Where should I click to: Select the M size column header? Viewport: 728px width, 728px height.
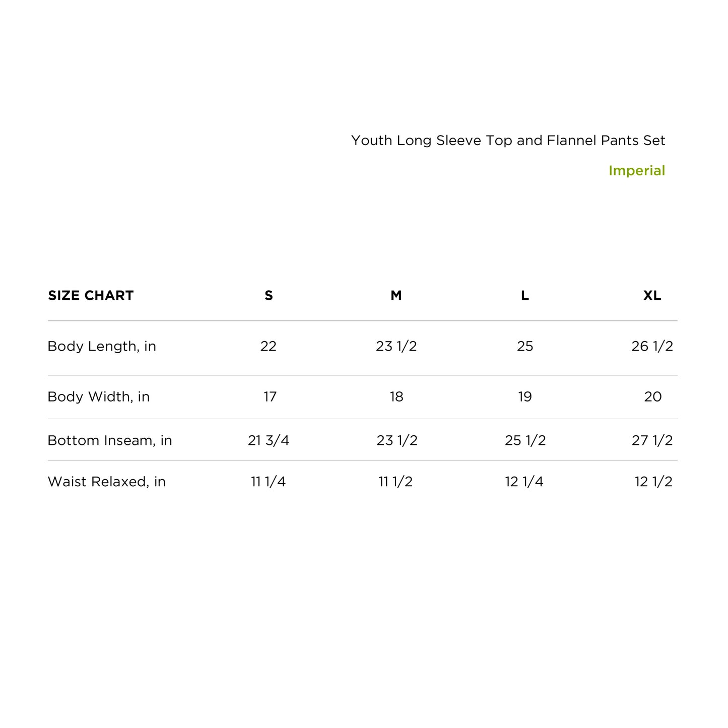coord(396,296)
